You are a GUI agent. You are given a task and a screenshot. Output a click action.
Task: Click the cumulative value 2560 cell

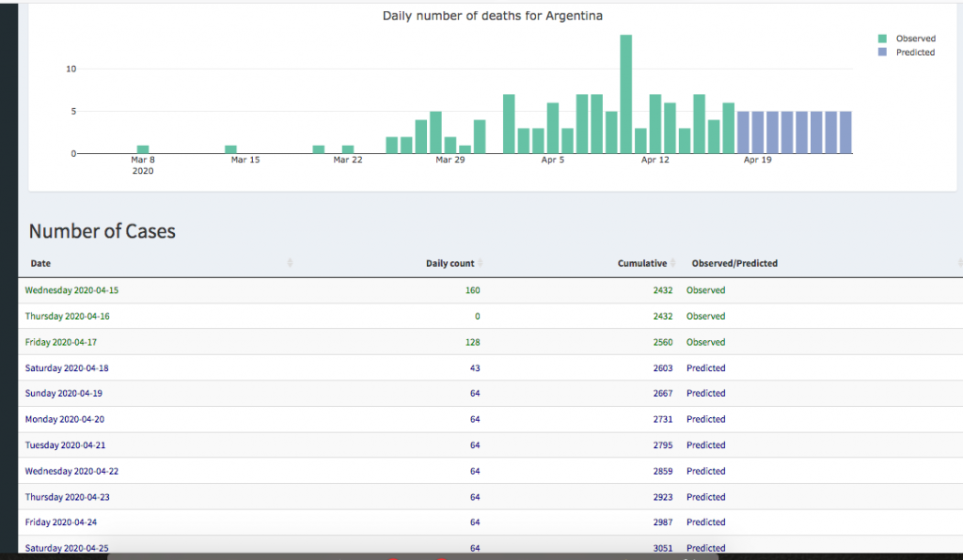tap(662, 342)
